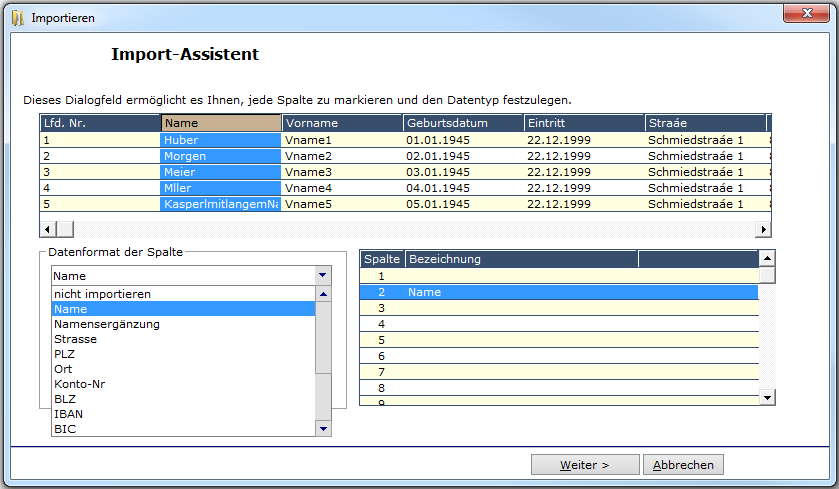Click the dropdown list scroll-down arrow
The height and width of the screenshot is (489, 839).
pos(323,429)
